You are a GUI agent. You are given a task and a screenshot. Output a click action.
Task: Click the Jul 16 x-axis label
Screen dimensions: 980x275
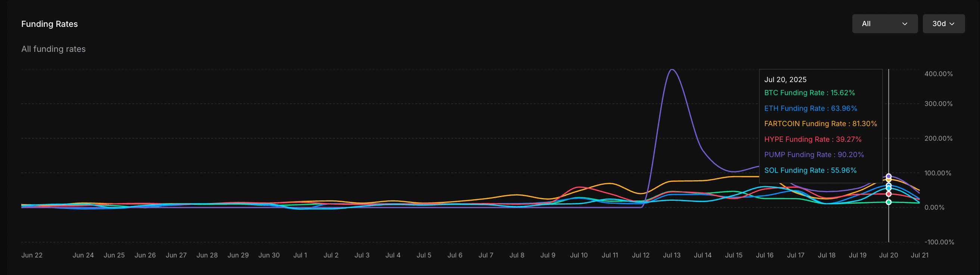(x=765, y=255)
